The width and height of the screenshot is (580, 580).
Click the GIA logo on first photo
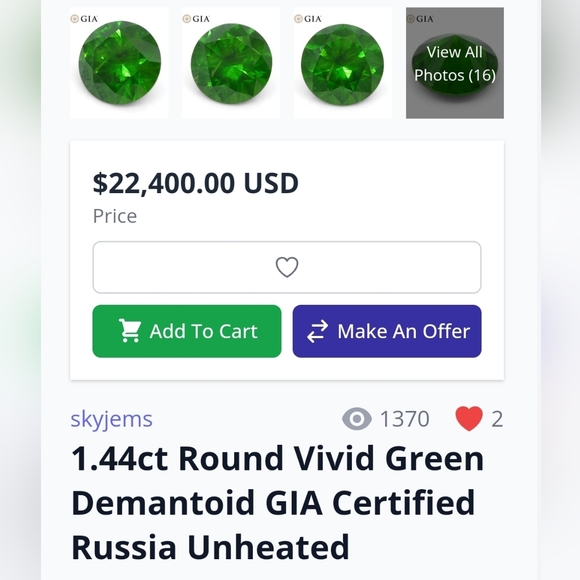click(x=84, y=18)
